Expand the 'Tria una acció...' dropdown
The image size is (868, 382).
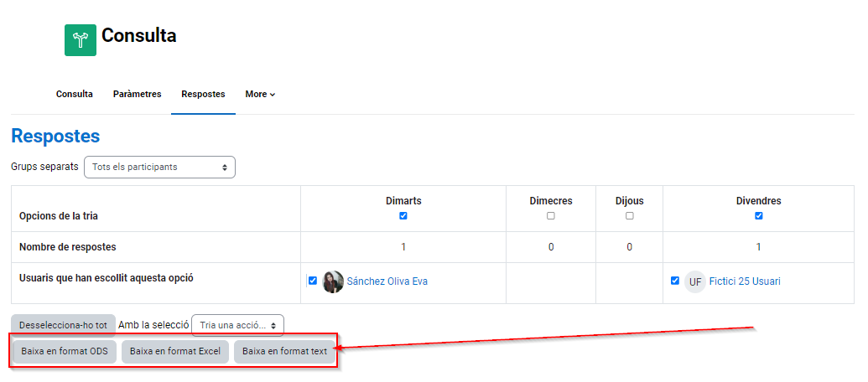[x=237, y=325]
